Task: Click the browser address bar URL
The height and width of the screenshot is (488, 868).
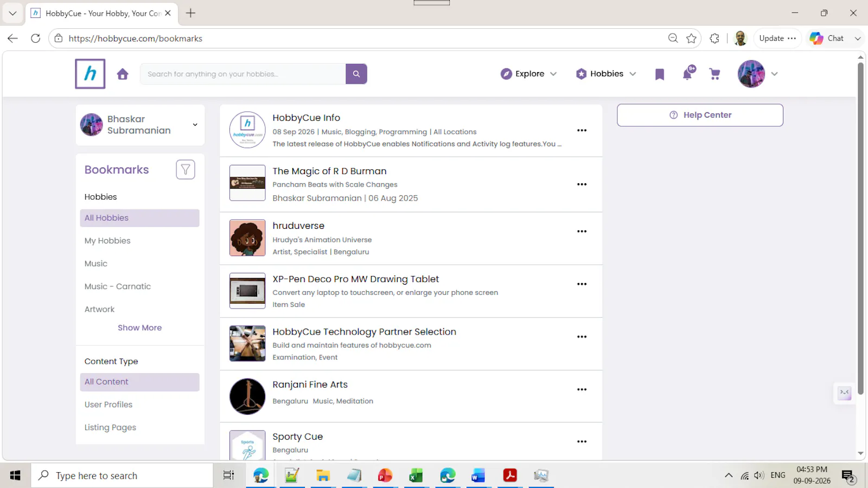Action: click(x=135, y=38)
